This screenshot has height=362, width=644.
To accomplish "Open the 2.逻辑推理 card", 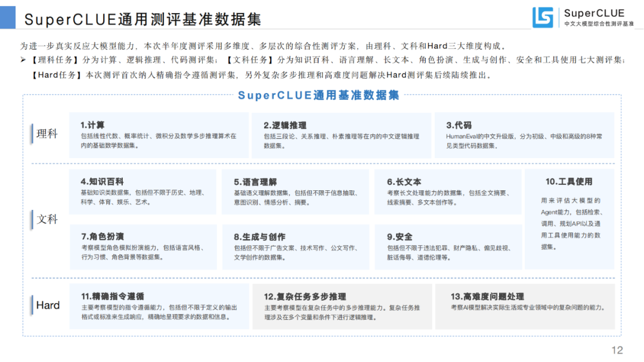I will pos(341,135).
